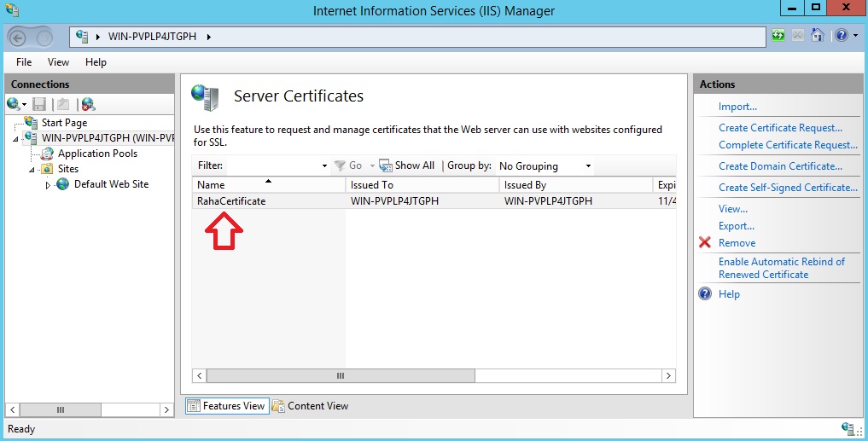Click the Delete Connection icon in Connections toolbar
The width and height of the screenshot is (868, 441).
pos(88,104)
